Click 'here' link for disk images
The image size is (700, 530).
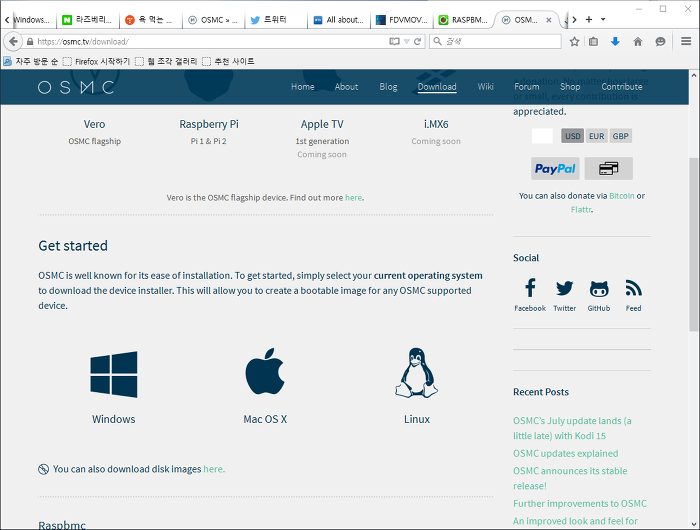(213, 469)
